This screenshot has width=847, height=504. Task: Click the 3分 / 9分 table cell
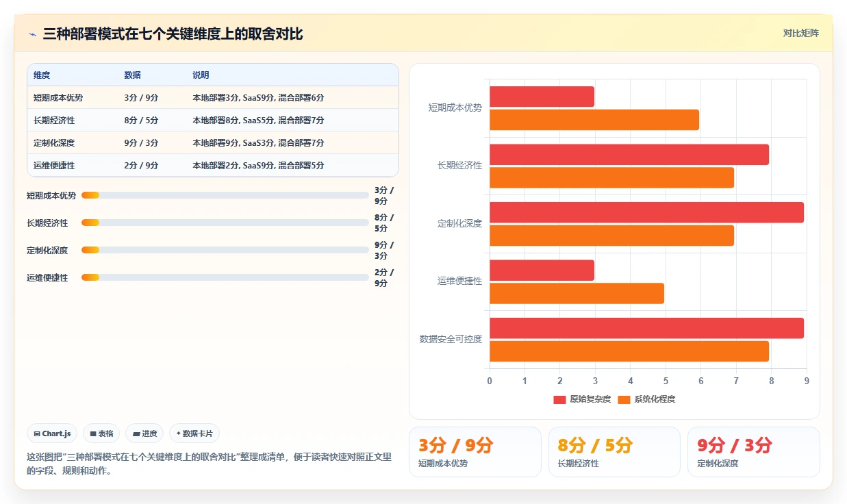coord(141,98)
